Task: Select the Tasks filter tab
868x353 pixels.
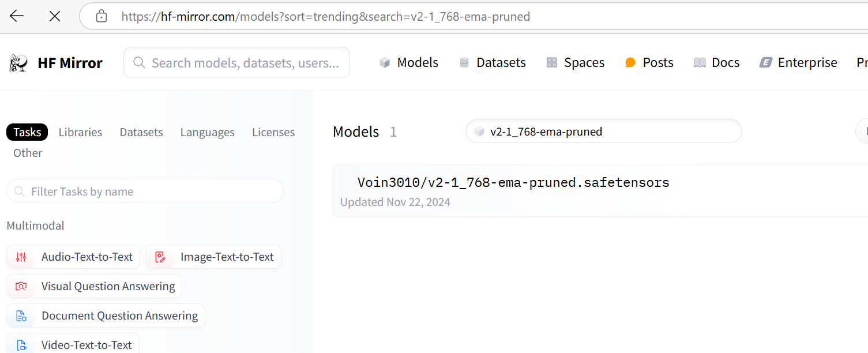Action: point(27,132)
